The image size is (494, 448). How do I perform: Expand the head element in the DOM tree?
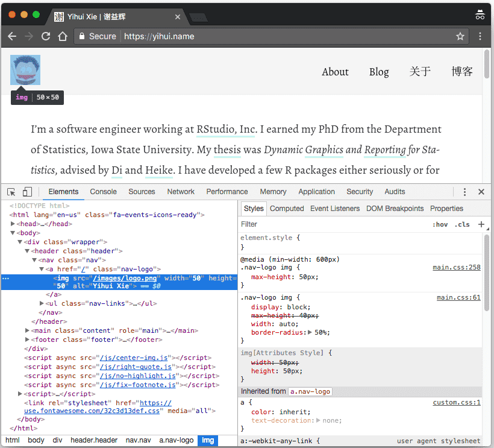[12, 224]
